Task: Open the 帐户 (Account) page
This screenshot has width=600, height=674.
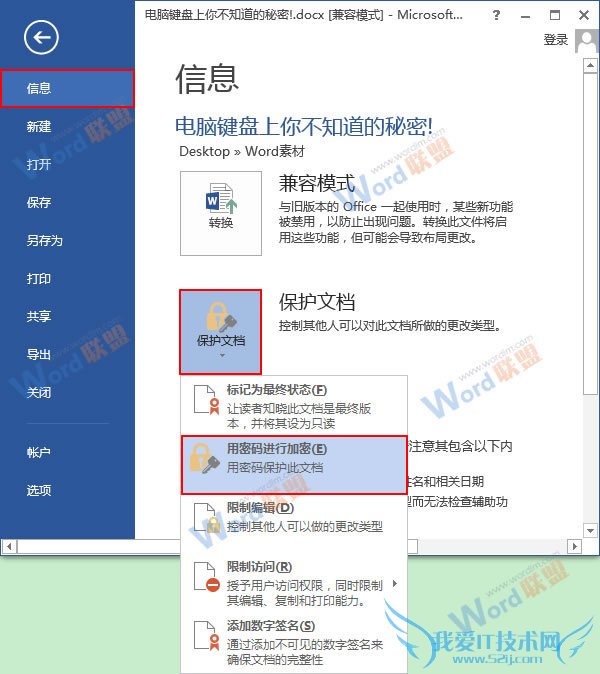Action: (67, 452)
